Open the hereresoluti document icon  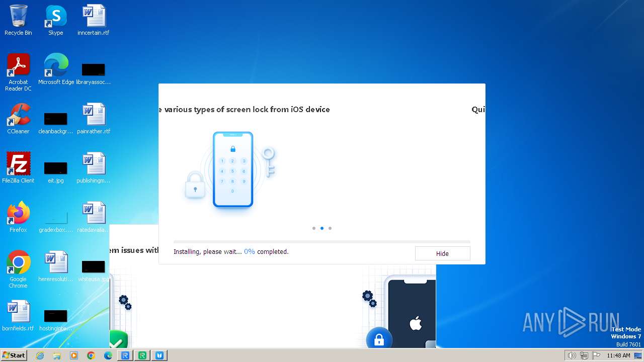(56, 266)
